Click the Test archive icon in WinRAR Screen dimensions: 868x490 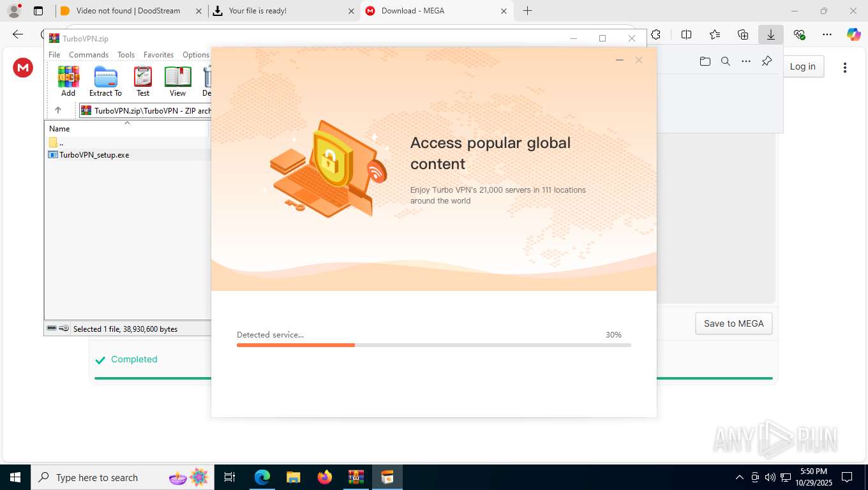[x=143, y=81]
